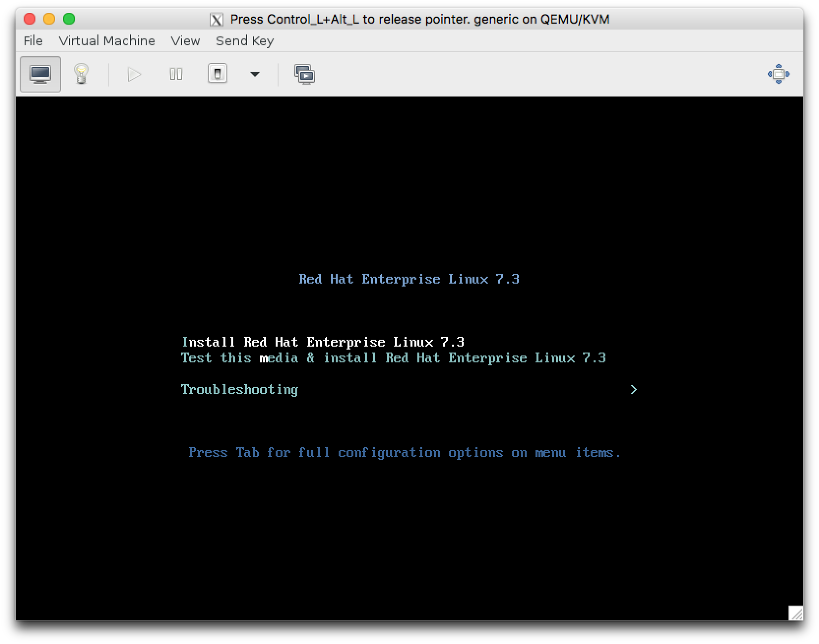Open the Send Key menu

point(245,41)
